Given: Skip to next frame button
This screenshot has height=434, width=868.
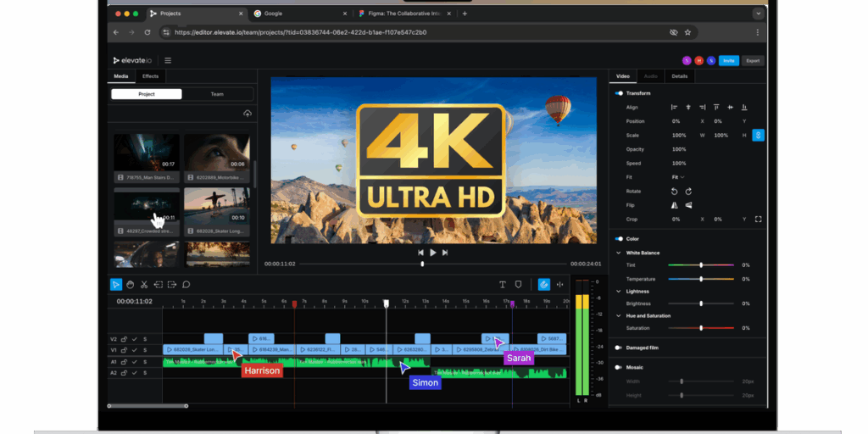Looking at the screenshot, I should pyautogui.click(x=445, y=253).
